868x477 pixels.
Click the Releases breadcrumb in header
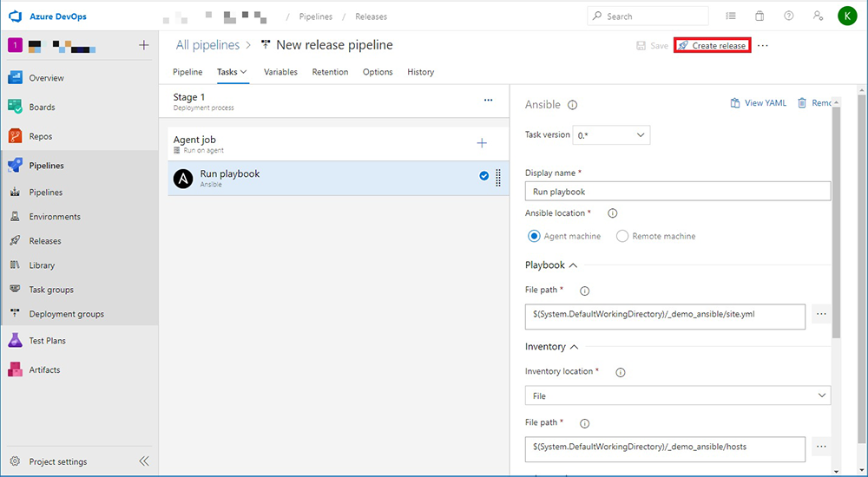click(371, 16)
